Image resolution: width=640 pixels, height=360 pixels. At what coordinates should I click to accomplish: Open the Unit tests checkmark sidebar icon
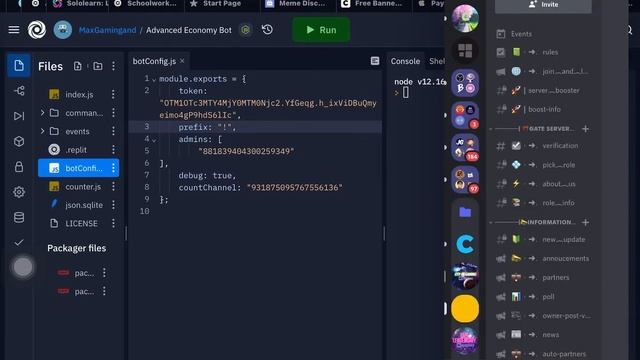[x=19, y=242]
